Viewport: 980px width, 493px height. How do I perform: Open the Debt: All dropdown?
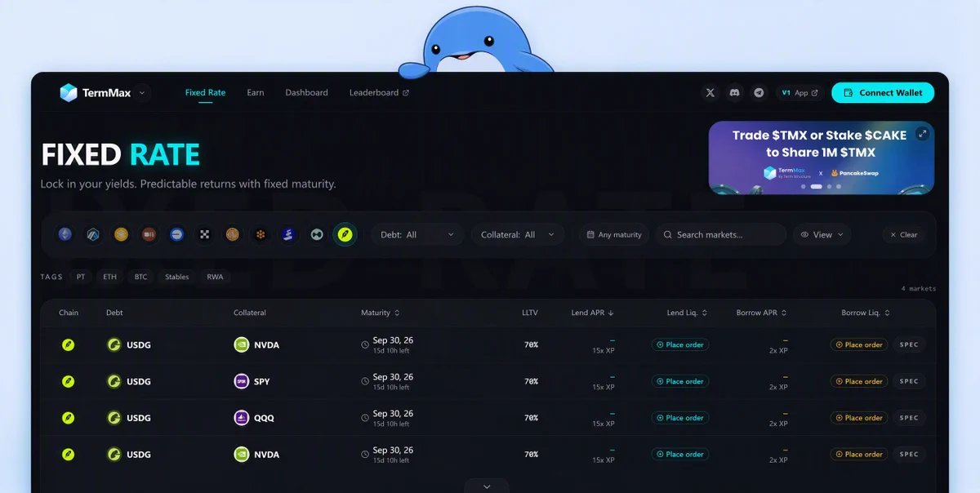point(418,234)
